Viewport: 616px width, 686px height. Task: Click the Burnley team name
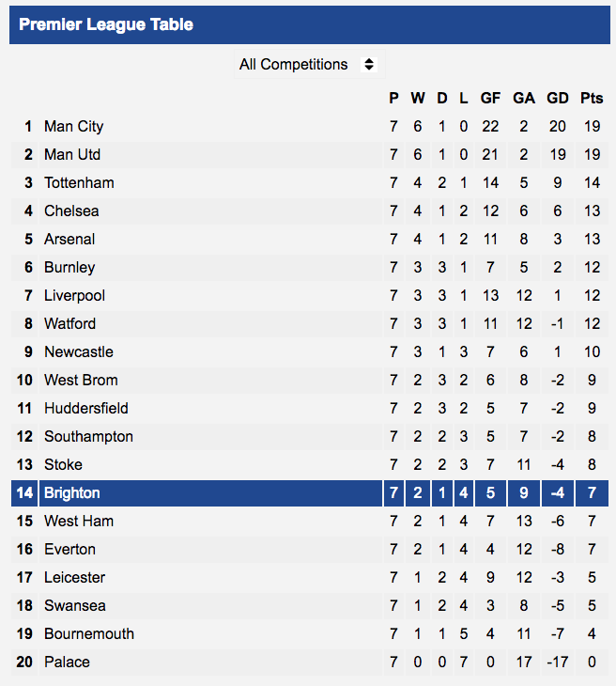coord(69,267)
